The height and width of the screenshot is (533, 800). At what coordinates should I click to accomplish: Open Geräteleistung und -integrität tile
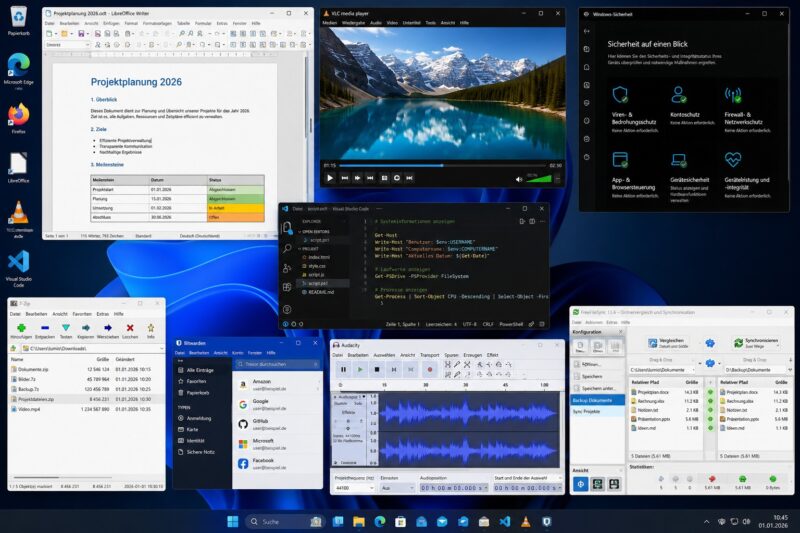(x=747, y=175)
